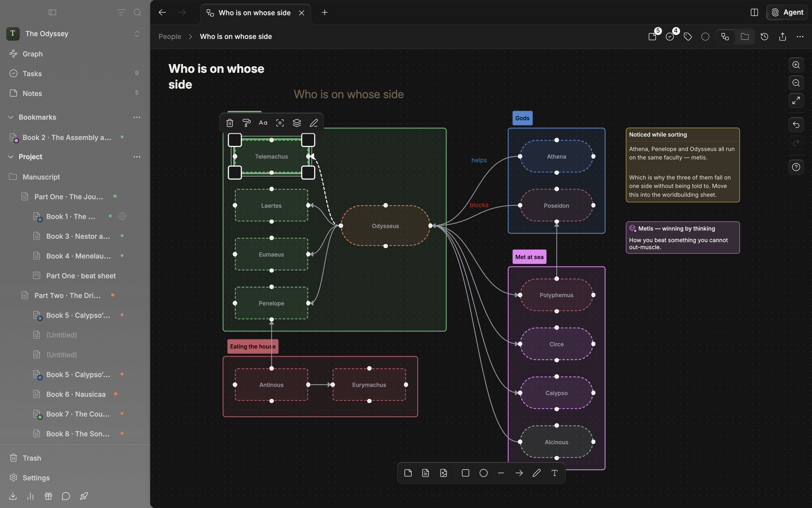
Task: Switch to folder view mode
Action: (745, 37)
